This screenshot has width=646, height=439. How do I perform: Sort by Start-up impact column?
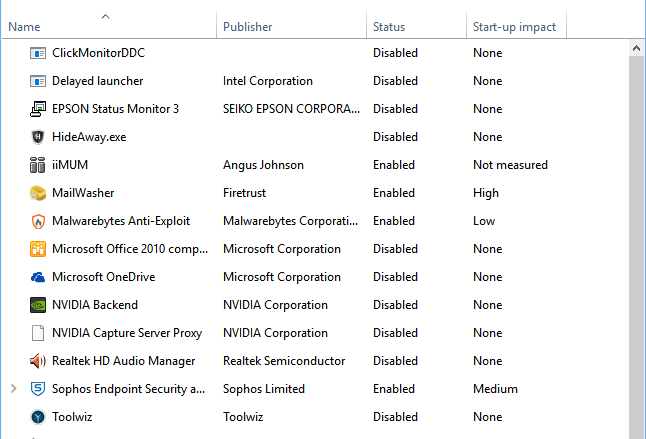pos(516,27)
